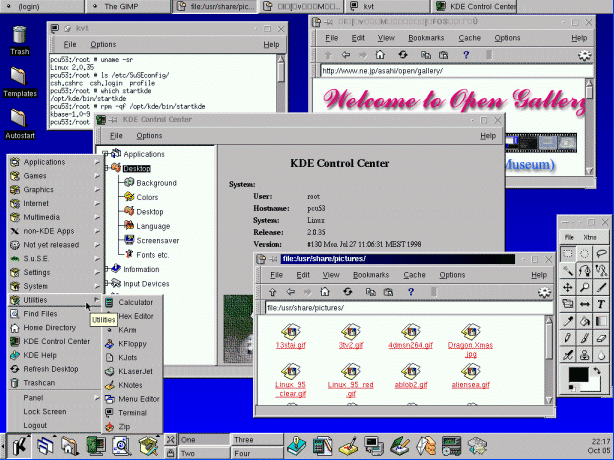
Task: Expand Information node in Control Center tree
Action: pyautogui.click(x=106, y=269)
